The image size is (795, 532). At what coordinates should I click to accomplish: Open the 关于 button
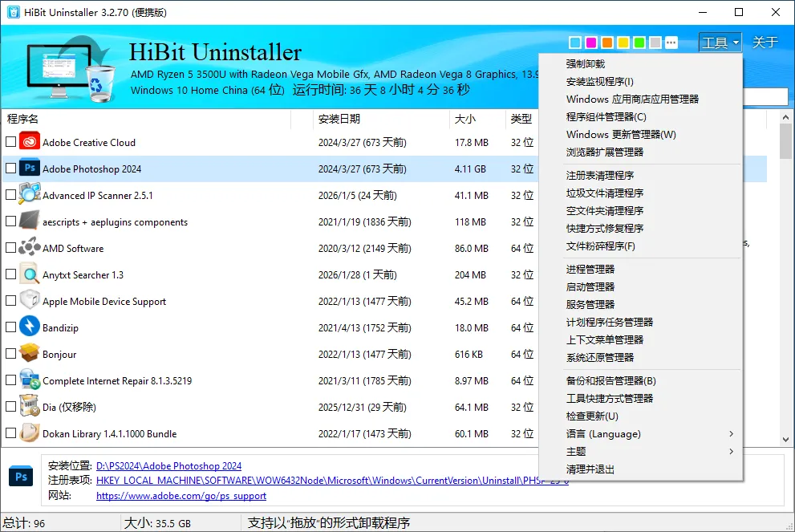pyautogui.click(x=765, y=43)
